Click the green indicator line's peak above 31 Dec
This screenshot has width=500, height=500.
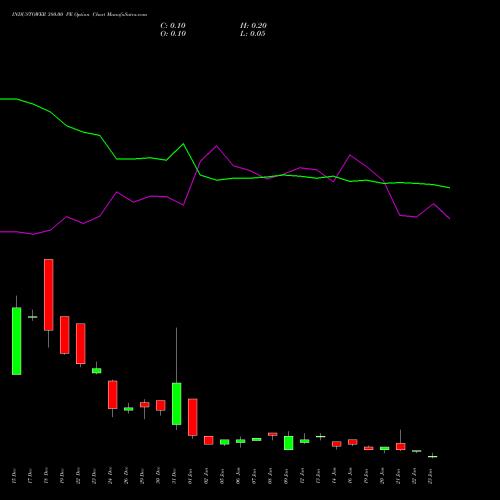(x=183, y=144)
